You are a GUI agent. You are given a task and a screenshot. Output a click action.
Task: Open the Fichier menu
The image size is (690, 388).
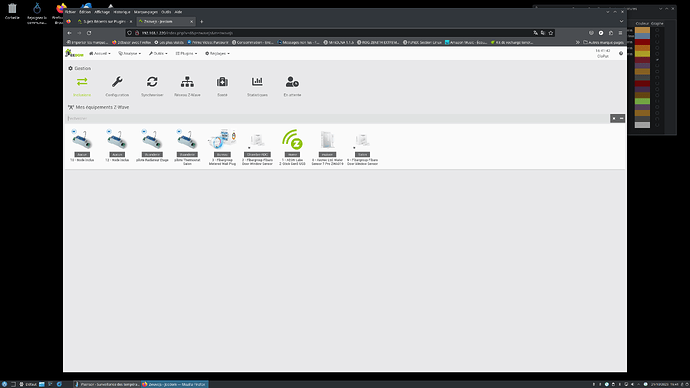(x=70, y=12)
